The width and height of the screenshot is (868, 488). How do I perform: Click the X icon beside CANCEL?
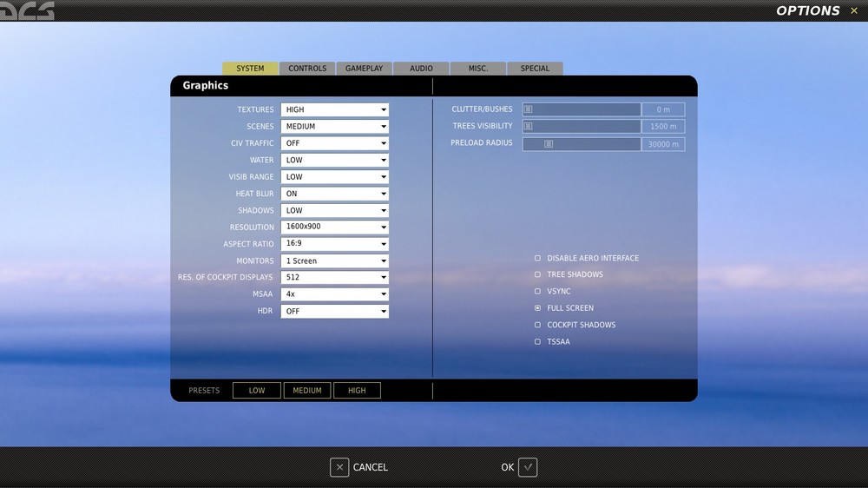[339, 467]
